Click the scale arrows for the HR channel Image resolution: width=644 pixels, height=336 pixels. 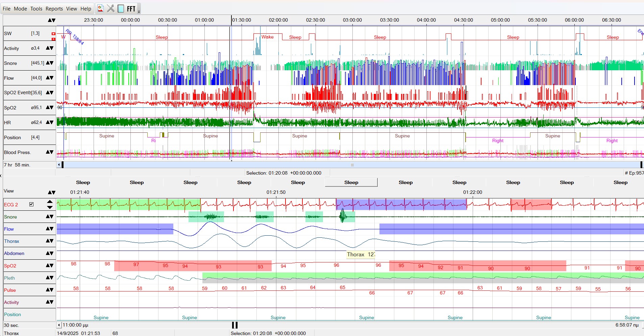click(x=50, y=122)
